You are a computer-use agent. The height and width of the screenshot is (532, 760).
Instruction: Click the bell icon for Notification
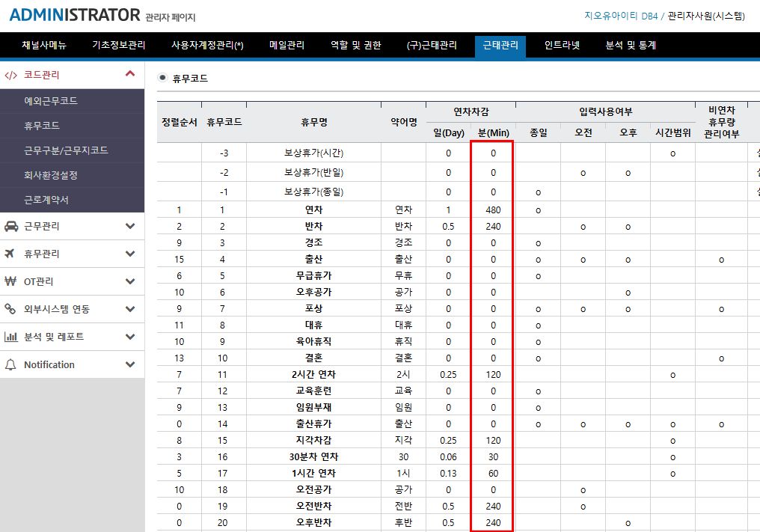[x=10, y=364]
